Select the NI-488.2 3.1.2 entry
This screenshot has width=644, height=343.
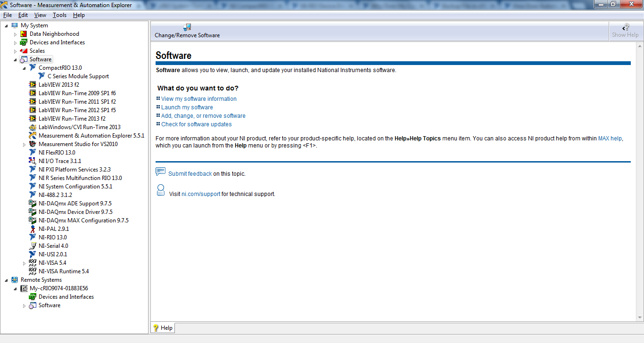55,195
